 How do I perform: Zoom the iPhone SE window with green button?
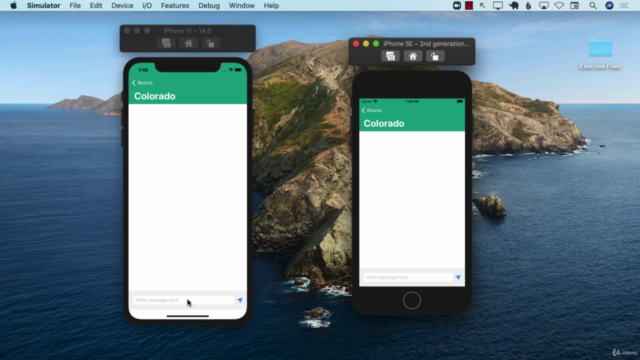coord(376,44)
